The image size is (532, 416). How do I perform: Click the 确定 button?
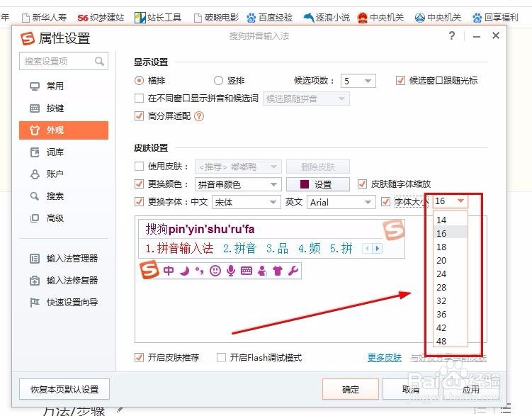pos(351,389)
